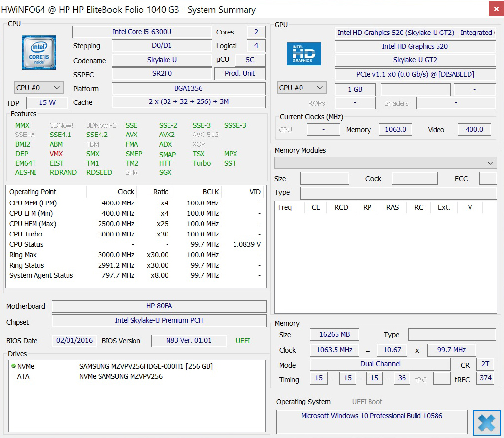Click the µCU value 5C
Image resolution: width=504 pixels, height=438 pixels.
[x=250, y=60]
